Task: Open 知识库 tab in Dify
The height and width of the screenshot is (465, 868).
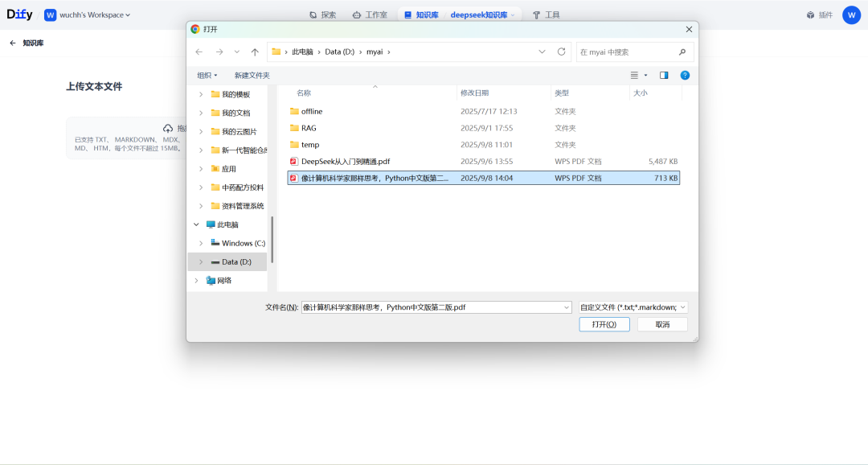Action: 421,15
